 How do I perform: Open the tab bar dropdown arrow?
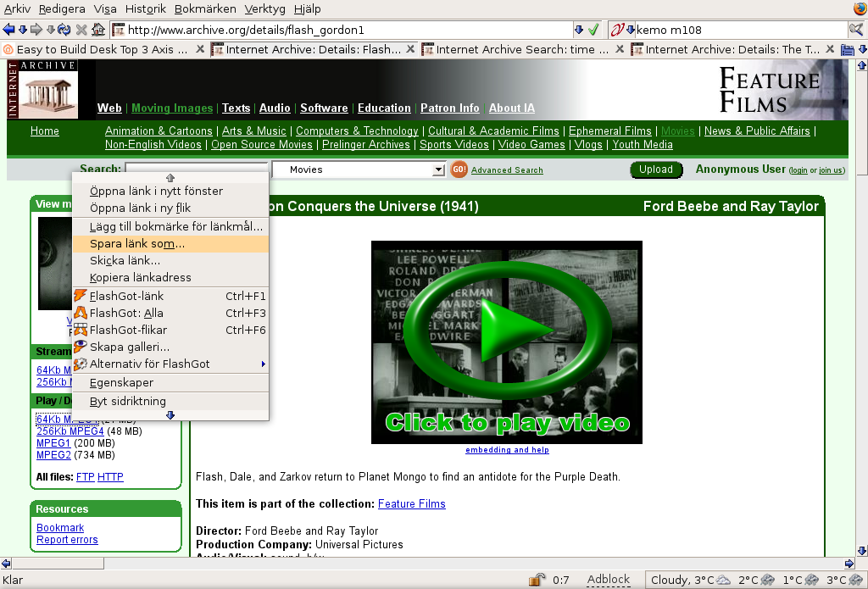tap(862, 50)
